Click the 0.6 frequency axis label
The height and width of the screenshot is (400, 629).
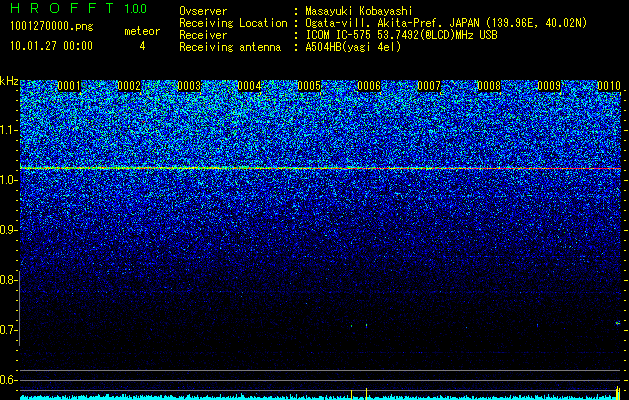tap(8, 380)
